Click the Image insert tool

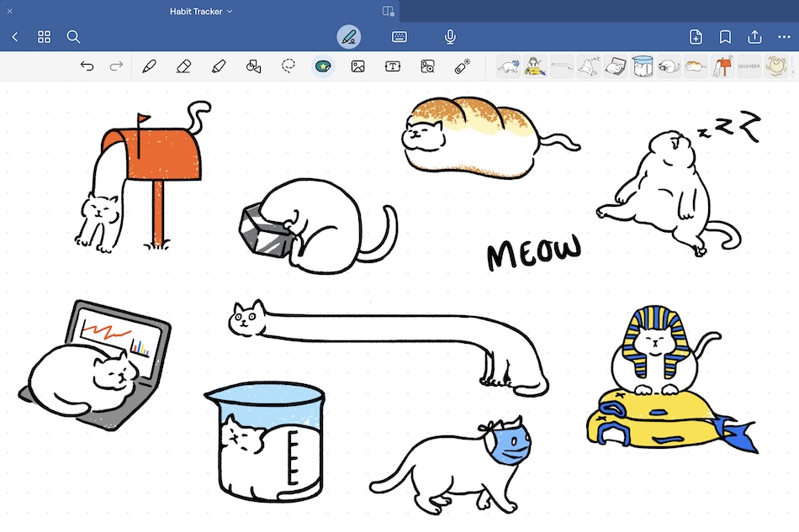click(x=357, y=66)
